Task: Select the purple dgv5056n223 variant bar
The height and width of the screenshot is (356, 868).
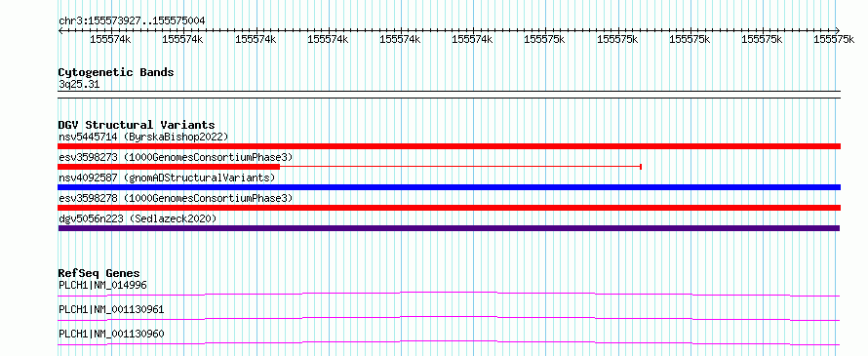Action: click(x=449, y=228)
